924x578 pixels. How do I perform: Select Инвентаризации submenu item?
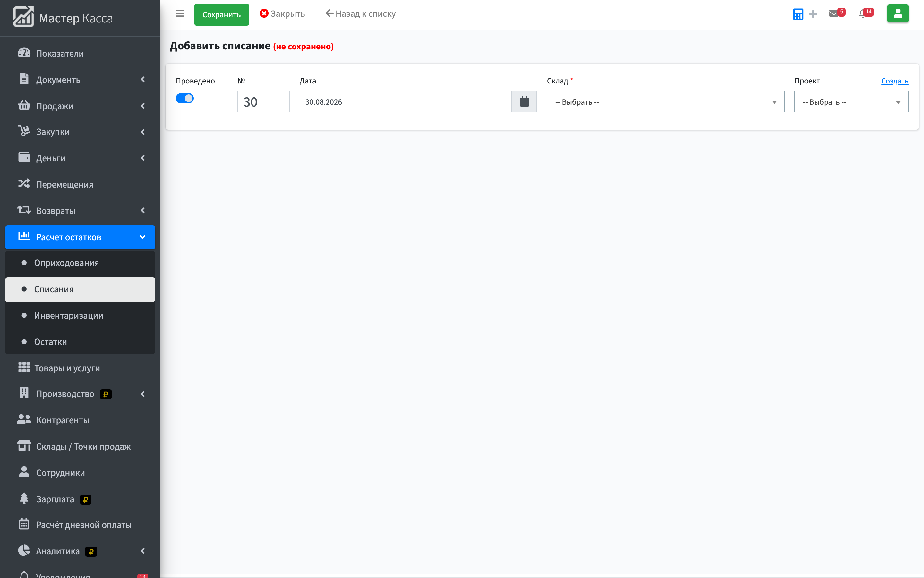pos(80,315)
